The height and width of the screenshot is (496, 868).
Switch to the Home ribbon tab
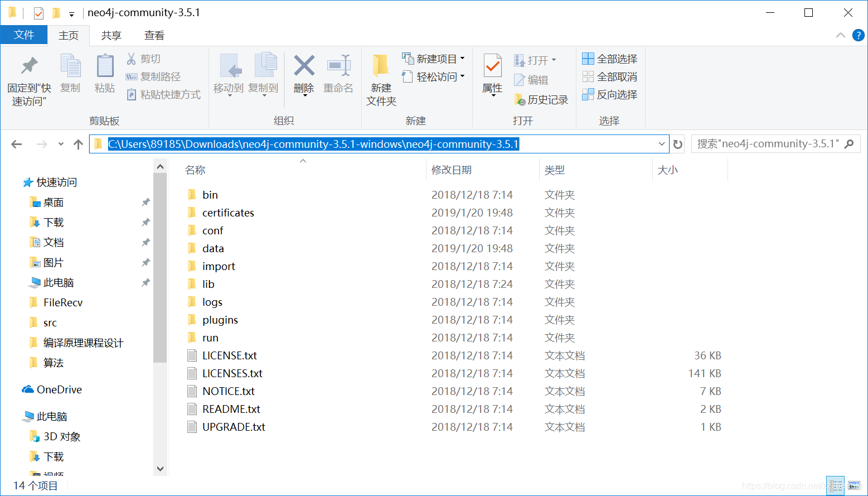(x=69, y=35)
